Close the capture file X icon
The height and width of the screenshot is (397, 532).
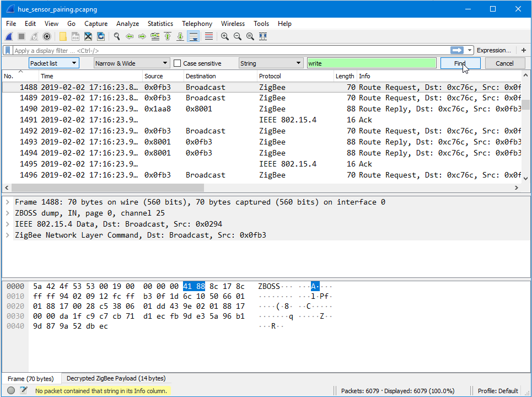pos(88,36)
